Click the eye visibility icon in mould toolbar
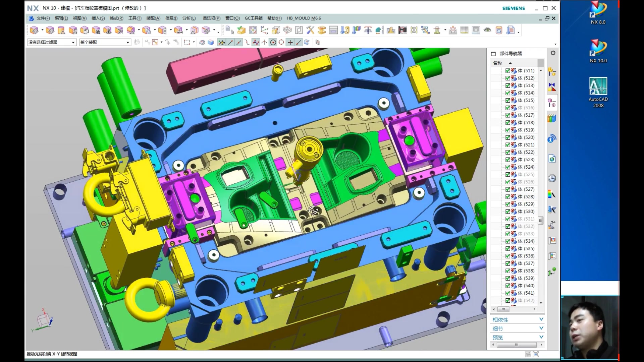The image size is (644, 362). tap(487, 30)
